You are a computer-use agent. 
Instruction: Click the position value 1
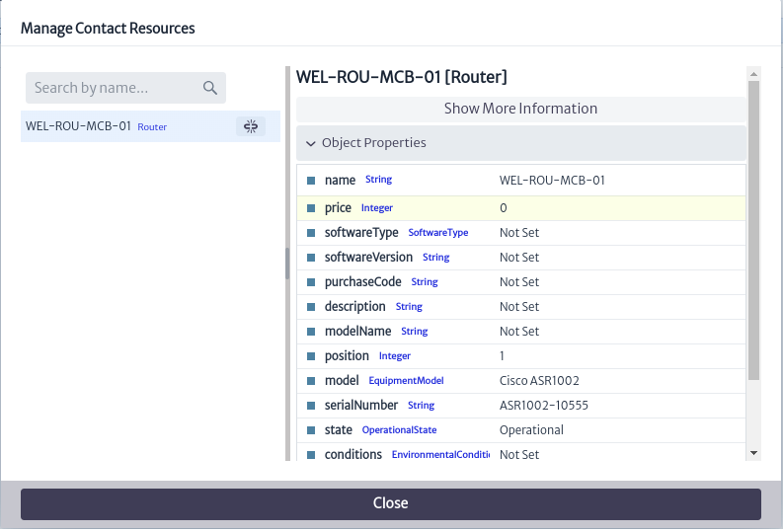(502, 356)
